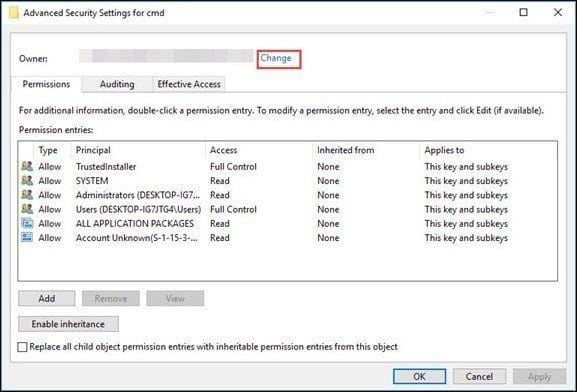Switch to the Auditing tab
Screen dimensions: 577x392
(117, 84)
